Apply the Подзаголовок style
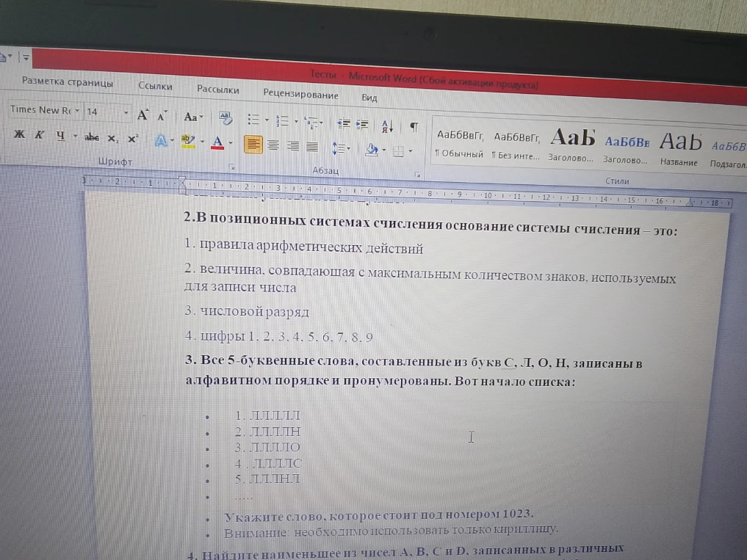This screenshot has width=747, height=560. (x=727, y=154)
